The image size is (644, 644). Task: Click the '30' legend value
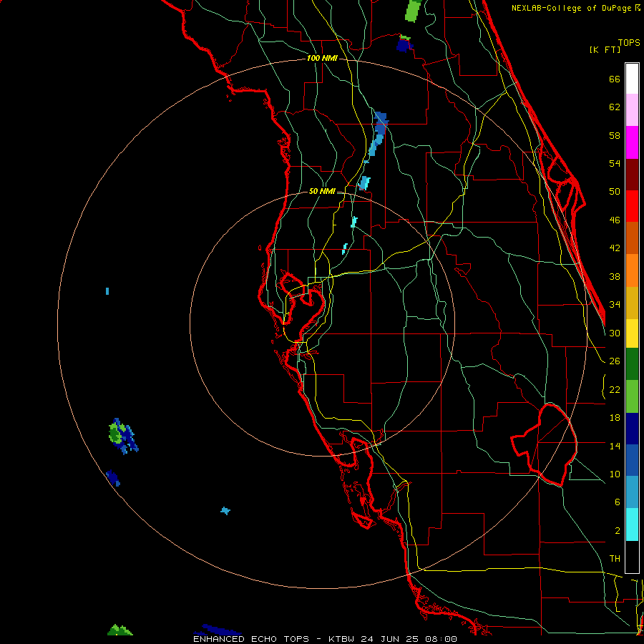click(x=615, y=333)
